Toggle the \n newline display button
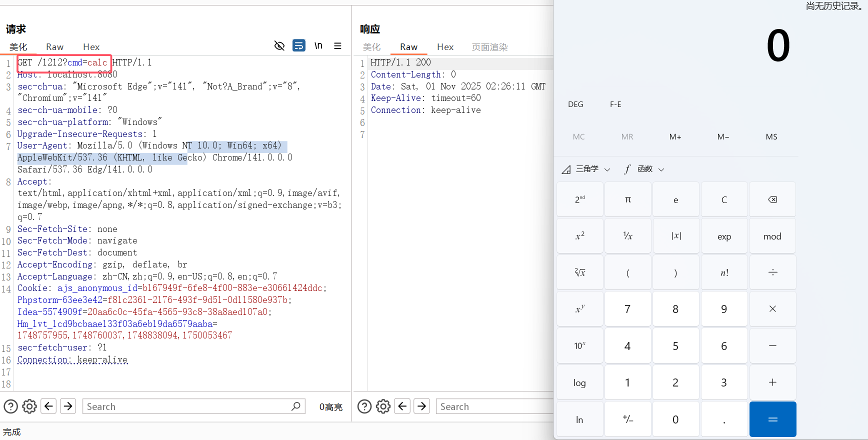Image resolution: width=868 pixels, height=440 pixels. (318, 46)
